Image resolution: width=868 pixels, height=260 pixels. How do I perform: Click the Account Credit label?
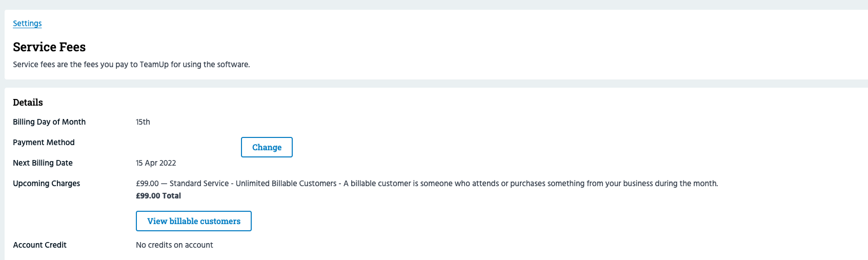[x=39, y=245]
